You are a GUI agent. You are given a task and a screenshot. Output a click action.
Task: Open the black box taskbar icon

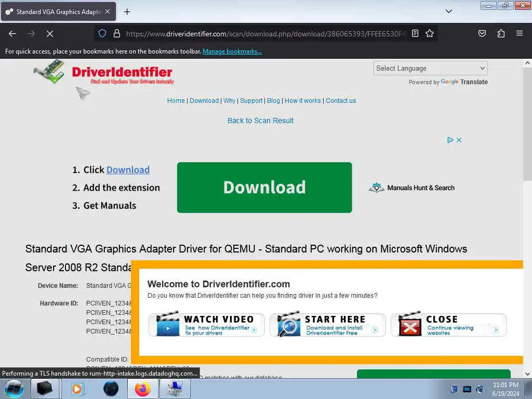45,389
